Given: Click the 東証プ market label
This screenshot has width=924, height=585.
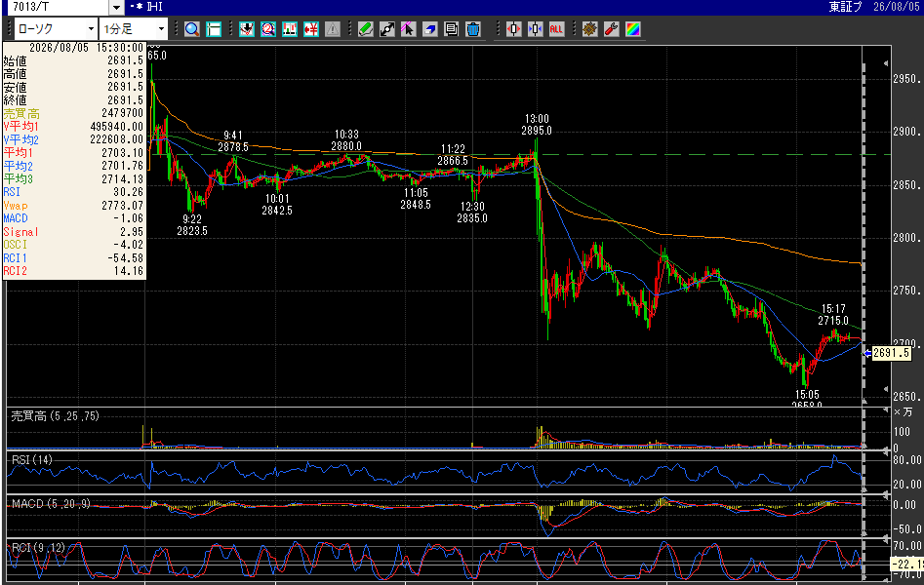Looking at the screenshot, I should 845,7.
